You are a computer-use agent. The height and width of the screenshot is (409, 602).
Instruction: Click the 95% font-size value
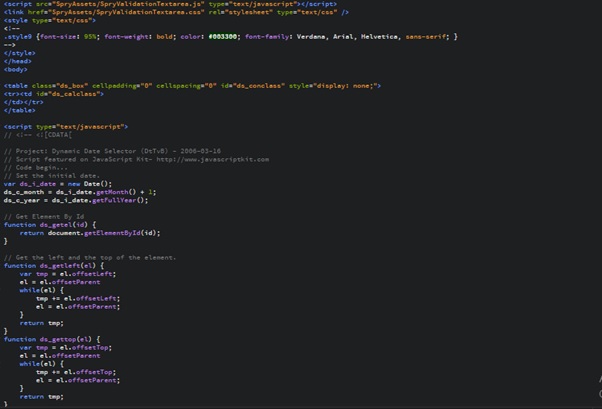[90, 37]
